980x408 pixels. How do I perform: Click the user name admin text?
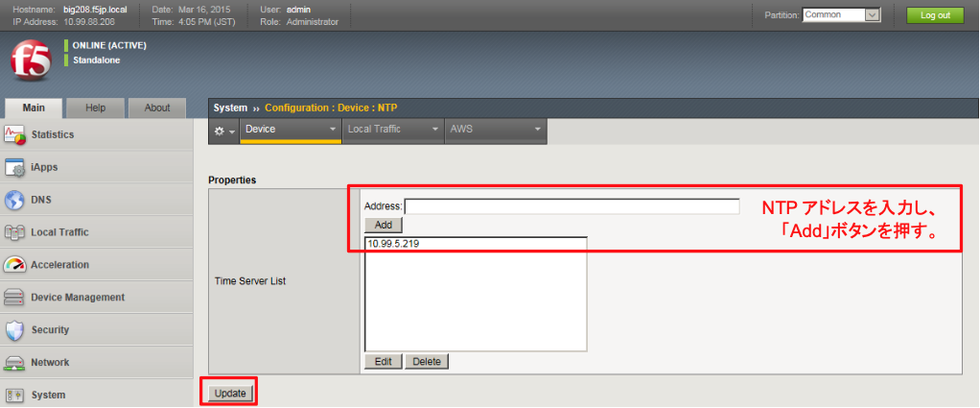[x=298, y=10]
